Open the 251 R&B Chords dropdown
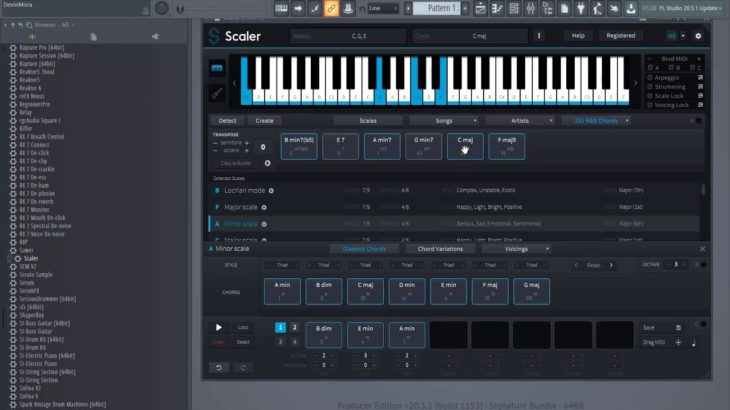This screenshot has width=730, height=410. (x=596, y=121)
